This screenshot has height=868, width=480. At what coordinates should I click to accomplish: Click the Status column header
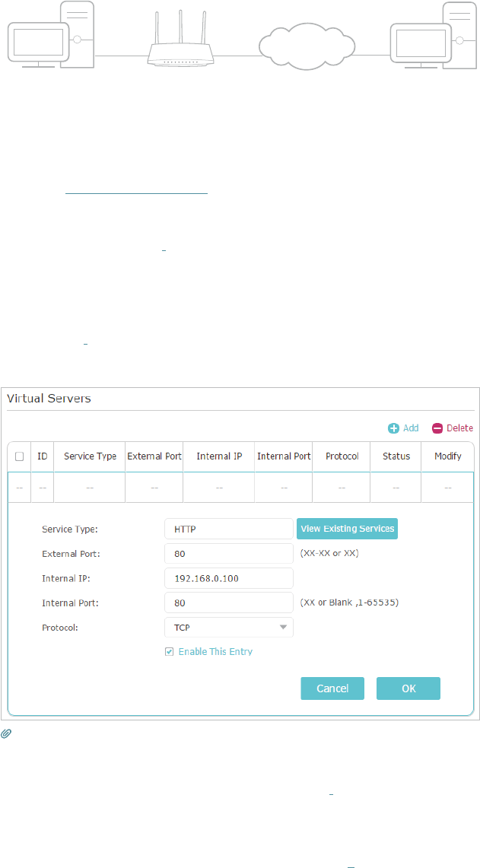point(396,456)
